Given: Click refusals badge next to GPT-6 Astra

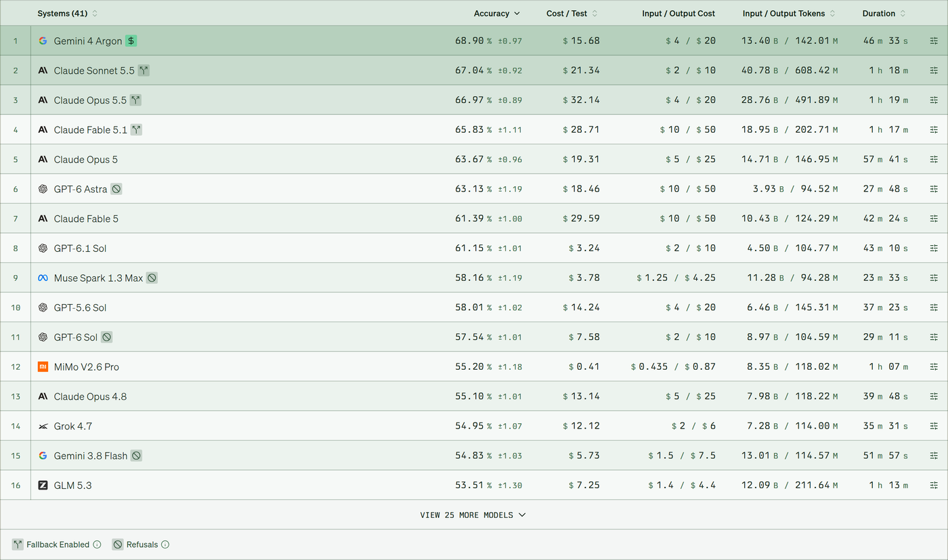Looking at the screenshot, I should pos(116,189).
